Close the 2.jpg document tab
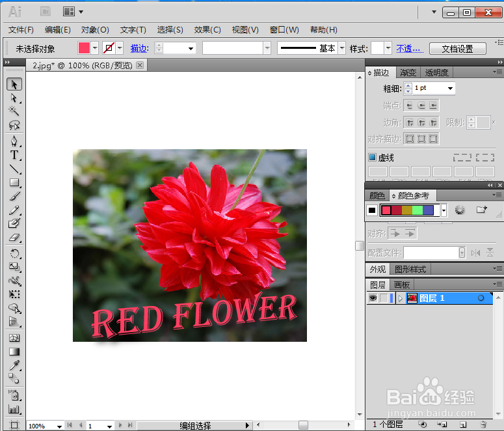 (140, 65)
